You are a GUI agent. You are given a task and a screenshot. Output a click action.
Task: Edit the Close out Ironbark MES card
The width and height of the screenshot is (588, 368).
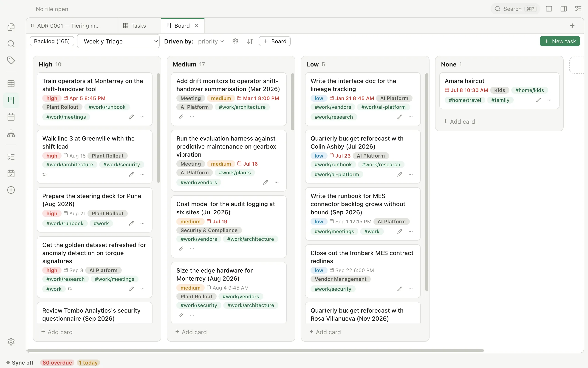pyautogui.click(x=399, y=289)
